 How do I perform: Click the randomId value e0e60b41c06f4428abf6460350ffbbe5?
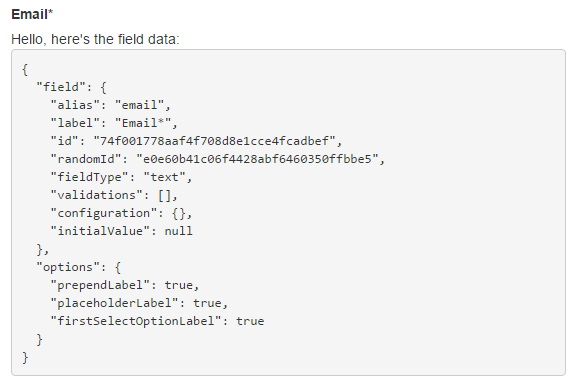(258, 159)
